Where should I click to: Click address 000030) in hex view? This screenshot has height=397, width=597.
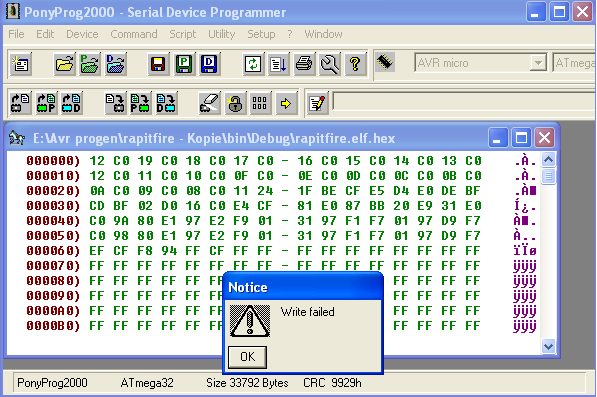[x=53, y=206]
